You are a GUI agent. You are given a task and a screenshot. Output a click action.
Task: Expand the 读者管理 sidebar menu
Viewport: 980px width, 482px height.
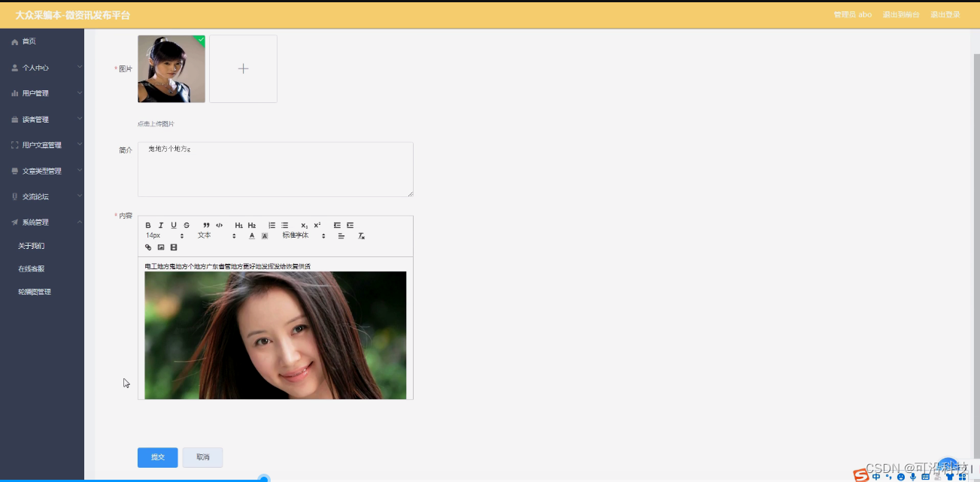coord(42,120)
